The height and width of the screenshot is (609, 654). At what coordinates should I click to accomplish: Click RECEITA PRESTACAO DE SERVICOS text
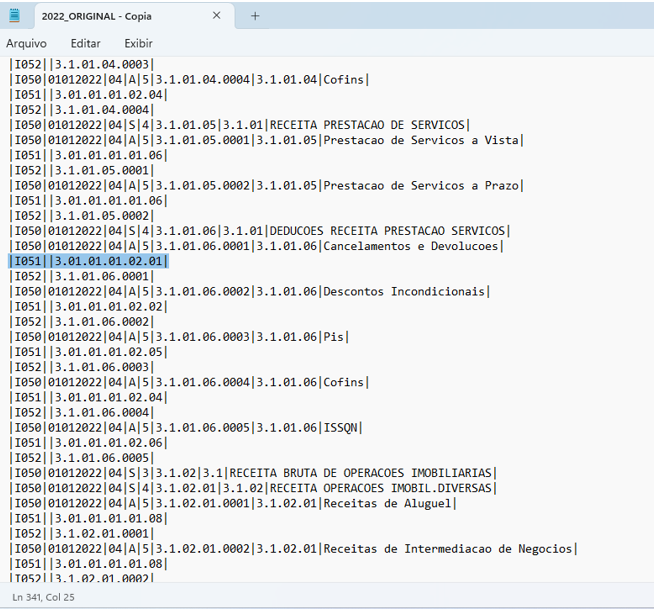367,125
